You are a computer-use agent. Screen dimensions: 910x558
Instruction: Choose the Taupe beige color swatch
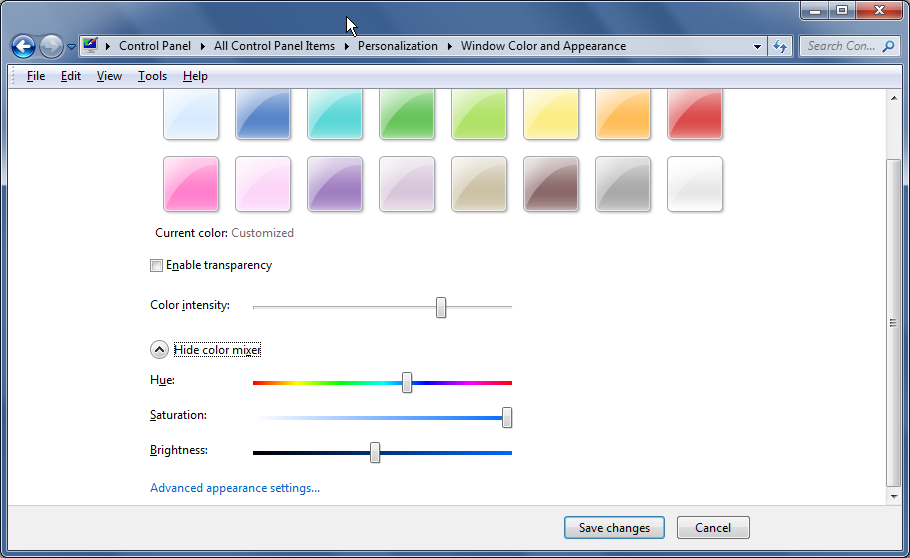(x=479, y=183)
